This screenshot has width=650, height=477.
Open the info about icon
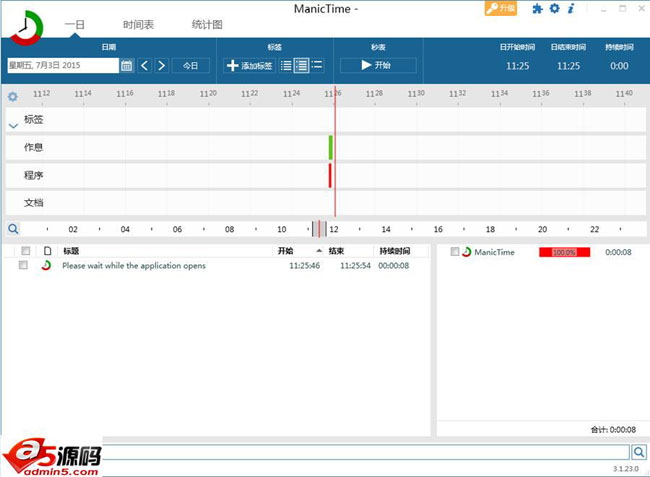coord(571,8)
